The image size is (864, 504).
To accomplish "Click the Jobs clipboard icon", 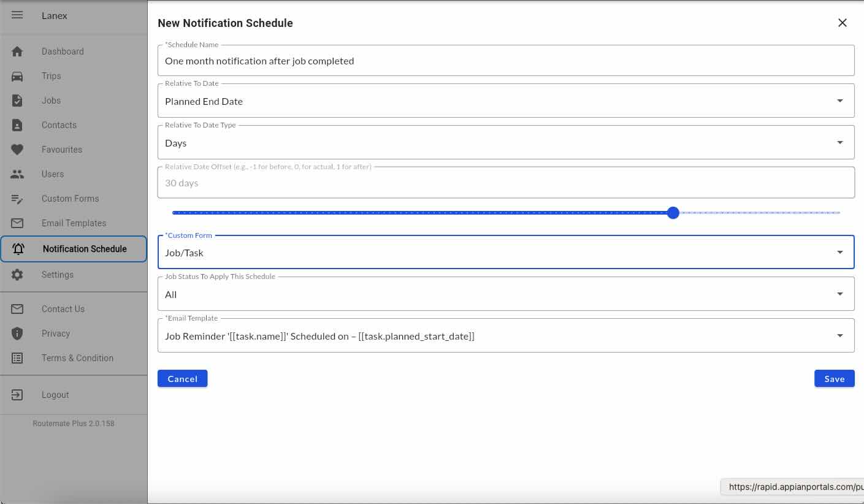I will click(x=17, y=101).
